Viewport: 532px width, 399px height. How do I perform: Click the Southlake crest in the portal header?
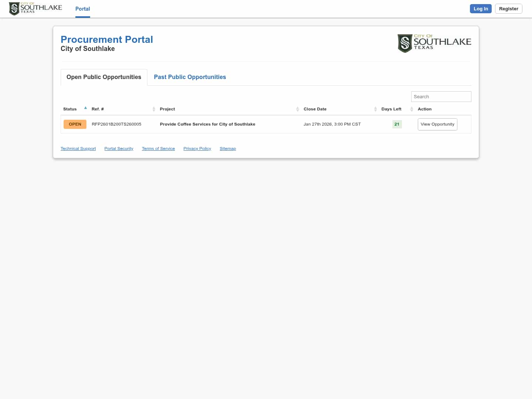point(434,43)
